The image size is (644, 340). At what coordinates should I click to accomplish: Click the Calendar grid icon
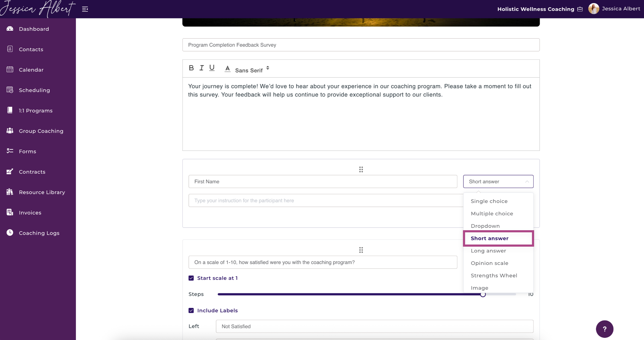(x=10, y=69)
